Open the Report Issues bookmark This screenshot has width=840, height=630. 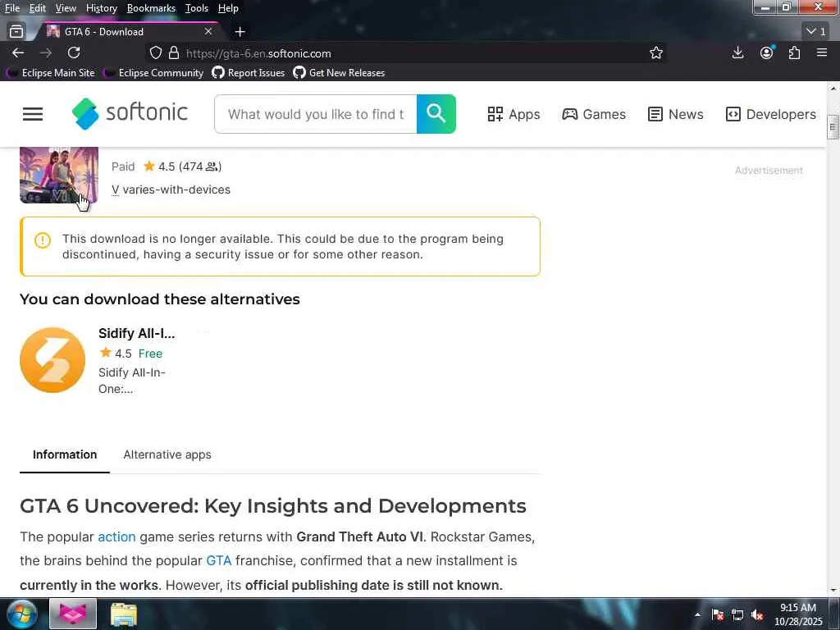coord(249,73)
